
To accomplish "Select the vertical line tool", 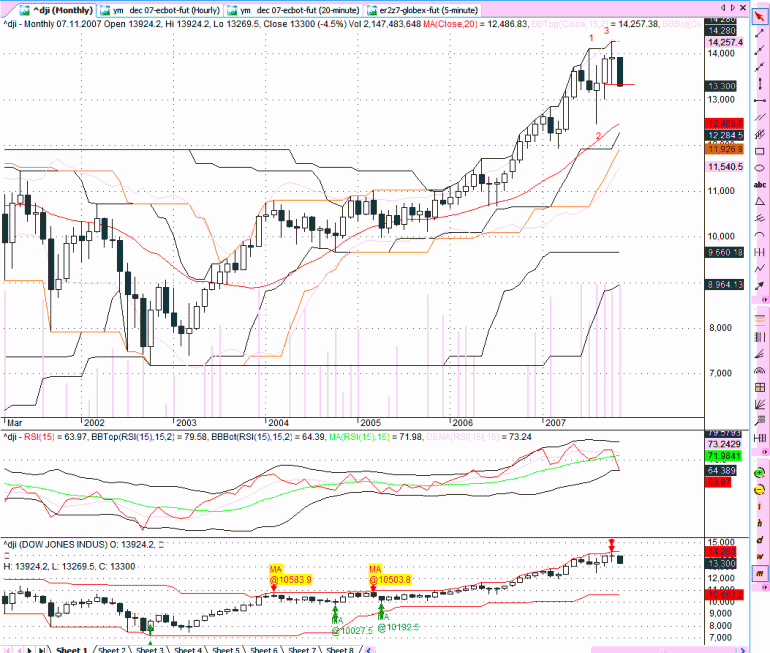I will [760, 83].
